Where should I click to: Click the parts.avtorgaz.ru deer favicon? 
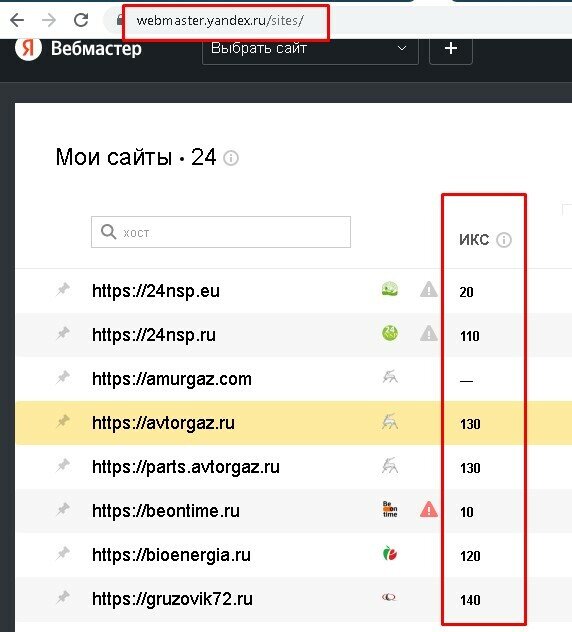coord(390,466)
